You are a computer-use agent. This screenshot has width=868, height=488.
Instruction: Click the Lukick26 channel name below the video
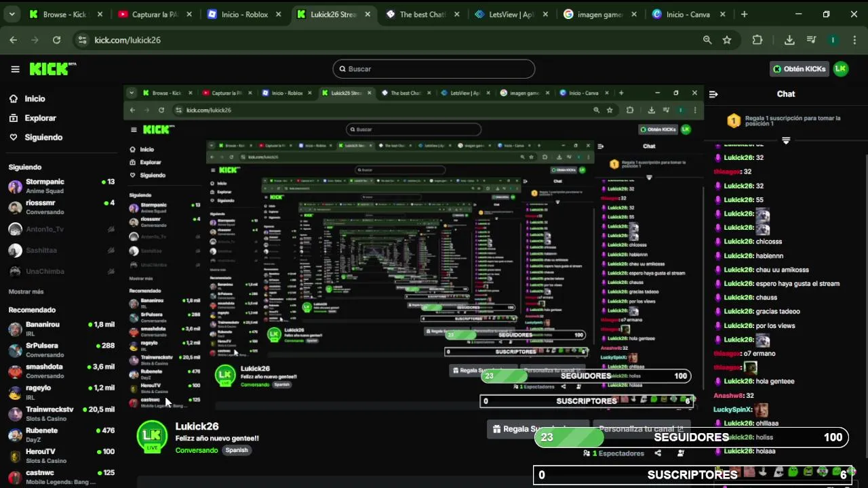pos(197,426)
